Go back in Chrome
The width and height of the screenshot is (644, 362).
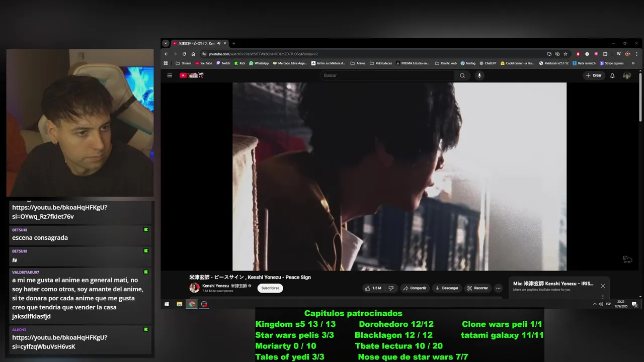click(x=166, y=54)
